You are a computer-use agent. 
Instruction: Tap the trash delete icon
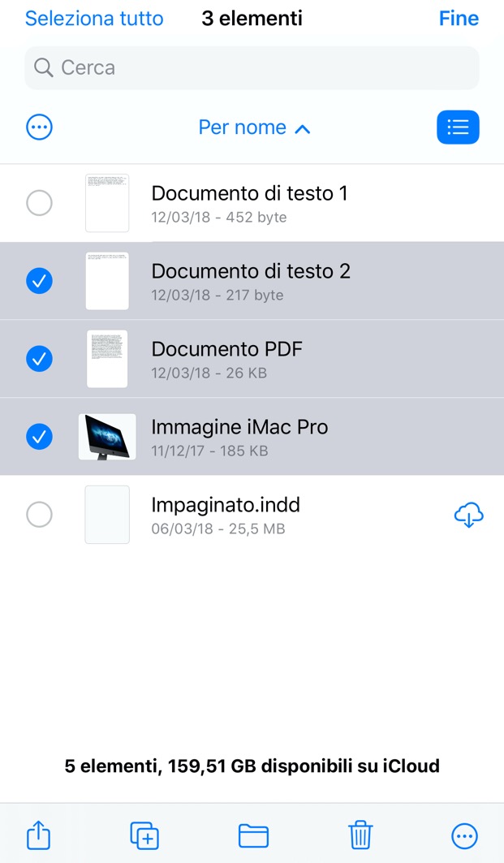pyautogui.click(x=360, y=835)
